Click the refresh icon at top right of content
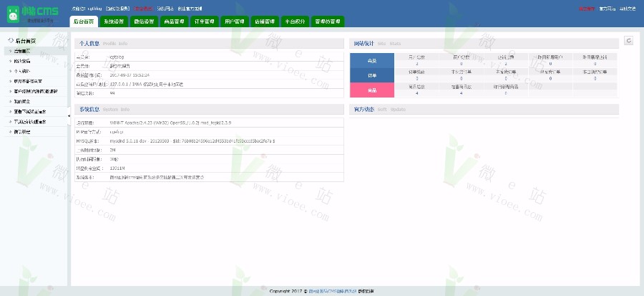The height and width of the screenshot is (296, 644). tap(628, 40)
